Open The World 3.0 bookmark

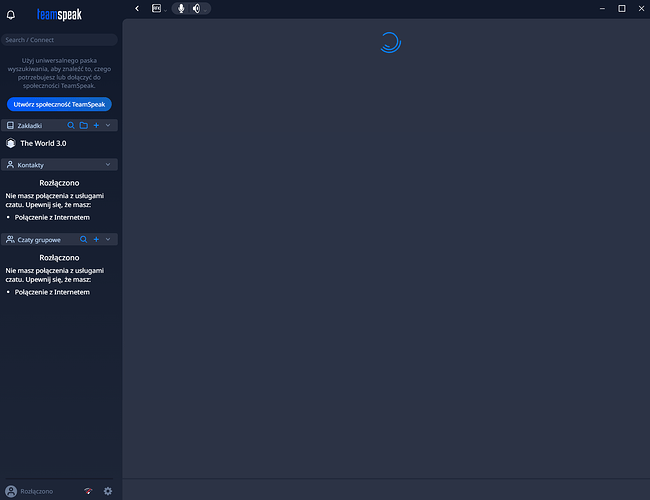(x=59, y=143)
